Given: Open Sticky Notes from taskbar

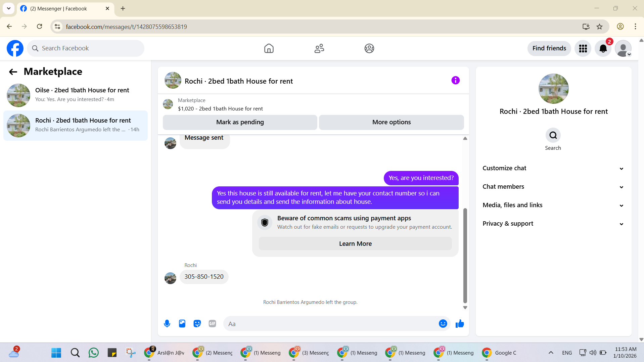Looking at the screenshot, I should 112,353.
